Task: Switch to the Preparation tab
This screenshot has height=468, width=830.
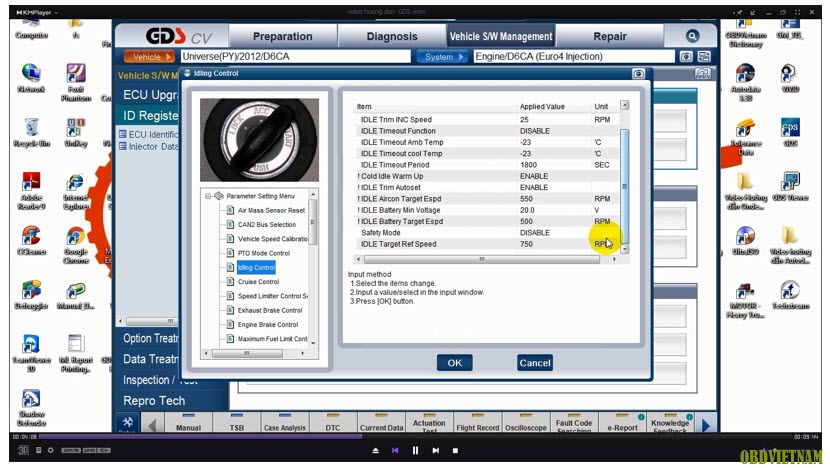Action: (283, 36)
